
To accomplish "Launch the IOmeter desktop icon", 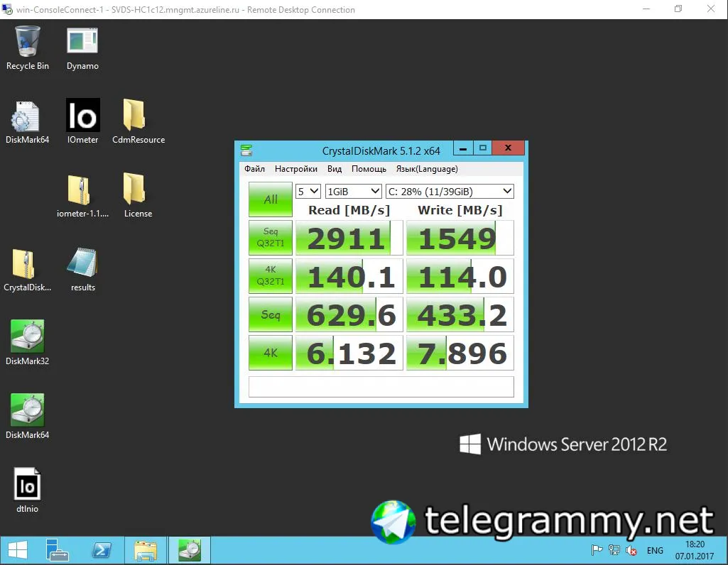I will (82, 121).
